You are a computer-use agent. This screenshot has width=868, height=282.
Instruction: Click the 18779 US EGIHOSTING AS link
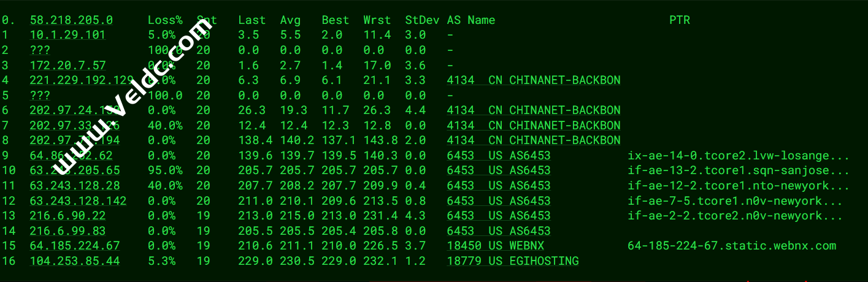pyautogui.click(x=512, y=261)
